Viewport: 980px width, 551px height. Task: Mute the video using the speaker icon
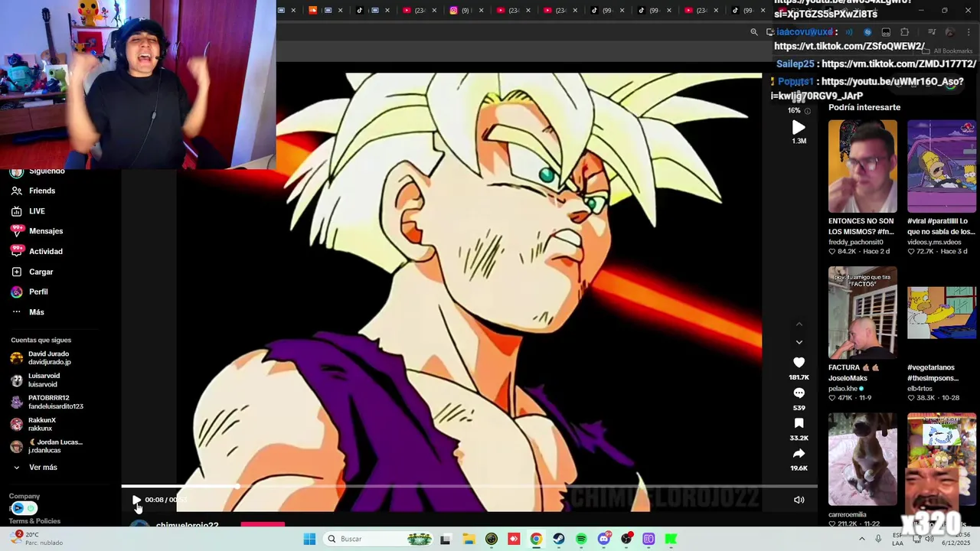pyautogui.click(x=799, y=500)
